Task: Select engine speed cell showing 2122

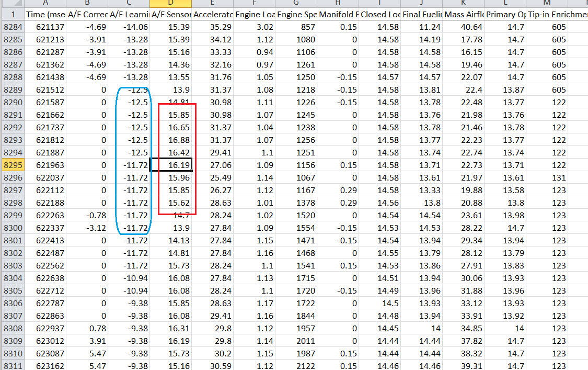Action: [x=296, y=366]
